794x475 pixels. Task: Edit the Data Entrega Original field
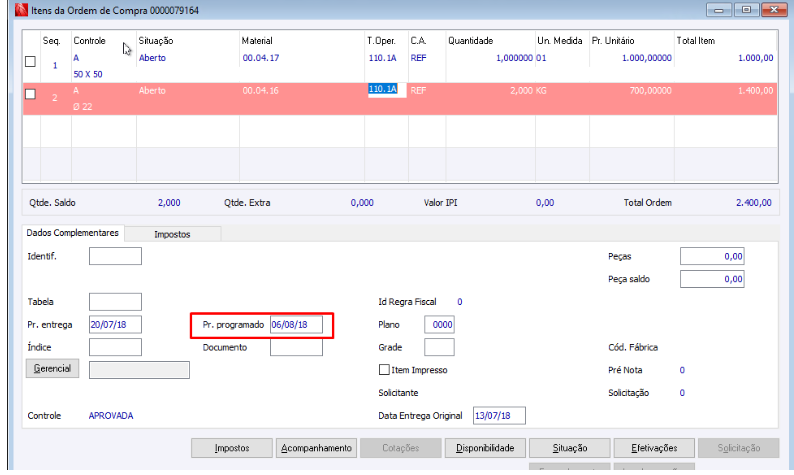point(499,416)
